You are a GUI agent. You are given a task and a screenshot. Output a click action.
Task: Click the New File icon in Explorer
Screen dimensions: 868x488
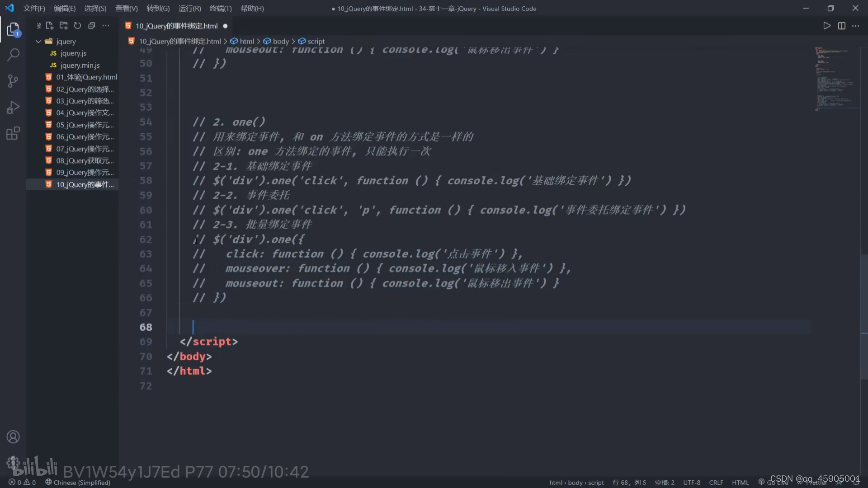point(49,26)
